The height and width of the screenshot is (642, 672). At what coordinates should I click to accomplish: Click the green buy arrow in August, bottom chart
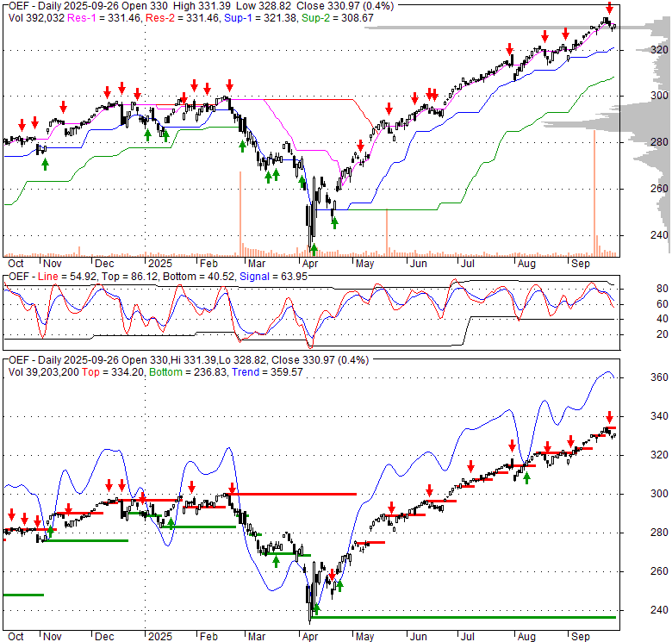pos(526,478)
